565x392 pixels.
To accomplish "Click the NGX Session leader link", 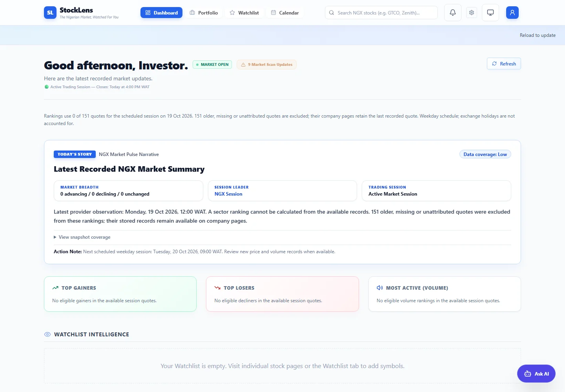I will coord(228,194).
